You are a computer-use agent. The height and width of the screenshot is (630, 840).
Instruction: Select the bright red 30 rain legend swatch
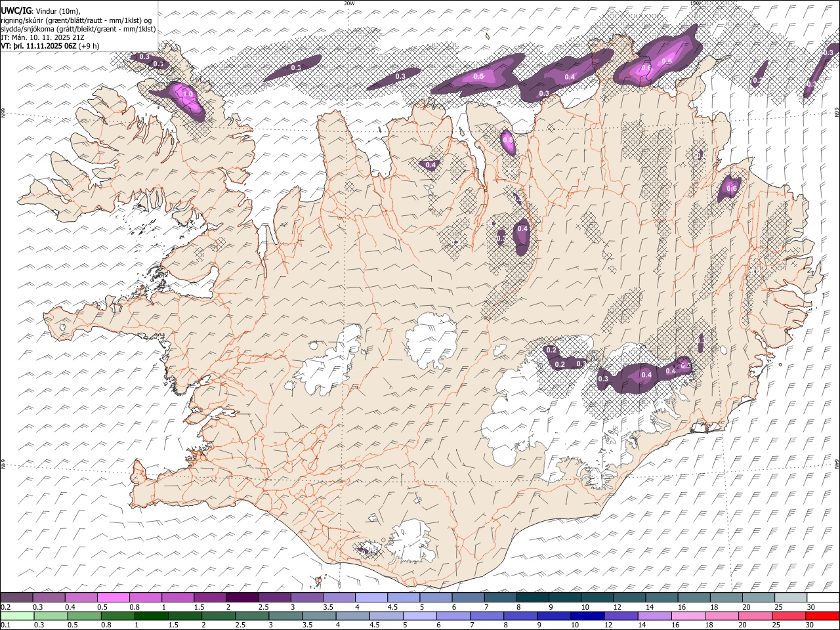822,616
